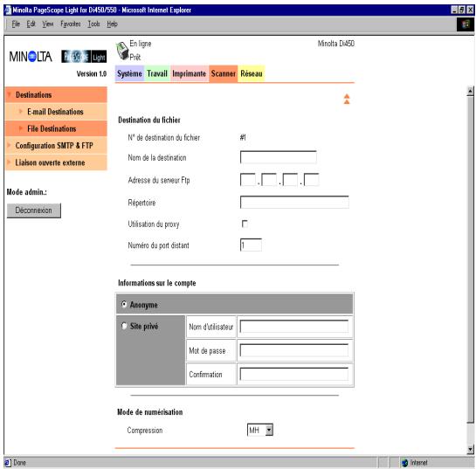
Task: Click the 'Done' status bar text
Action: pos(20,463)
